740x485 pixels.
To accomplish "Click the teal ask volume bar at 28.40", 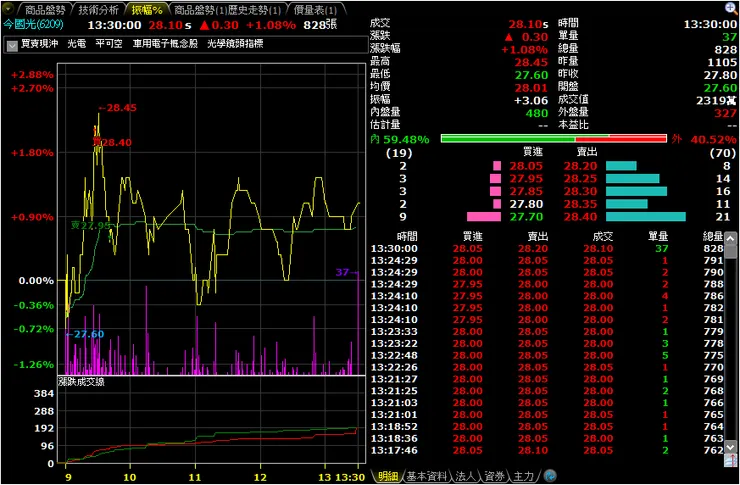I will click(646, 217).
